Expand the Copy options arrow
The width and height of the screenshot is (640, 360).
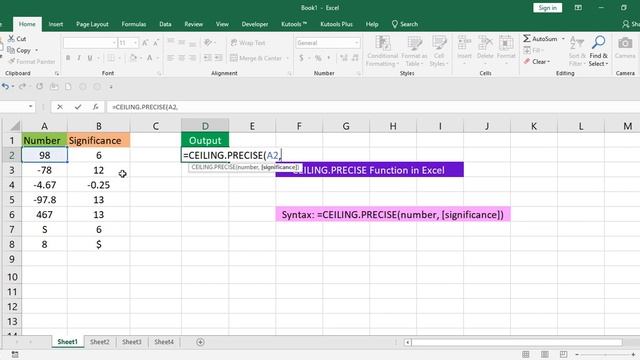coord(36,50)
